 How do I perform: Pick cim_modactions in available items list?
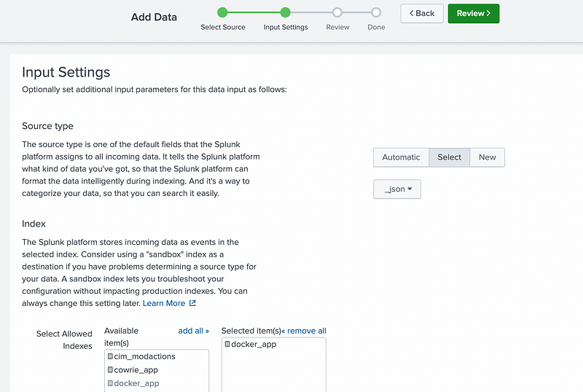point(144,356)
